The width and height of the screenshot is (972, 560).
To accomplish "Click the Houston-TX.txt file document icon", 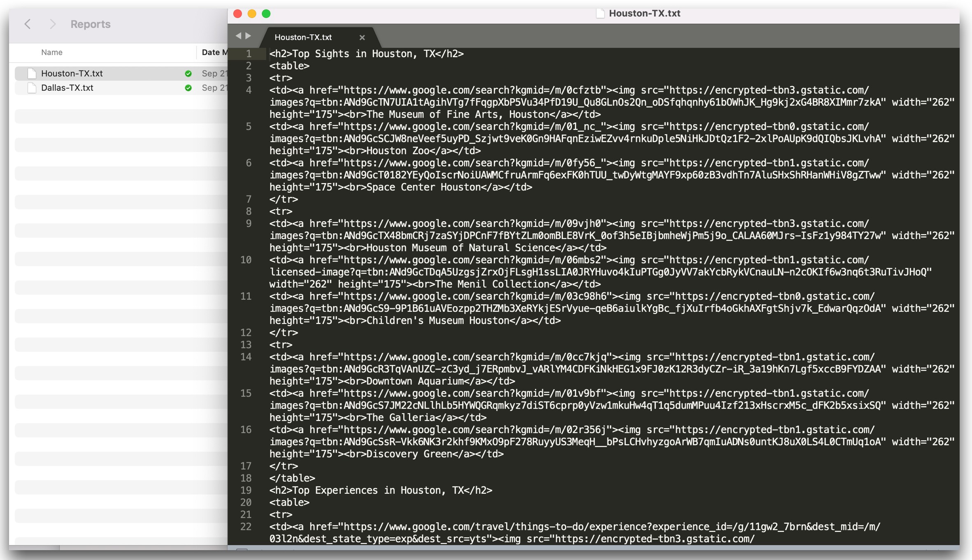I will click(32, 74).
